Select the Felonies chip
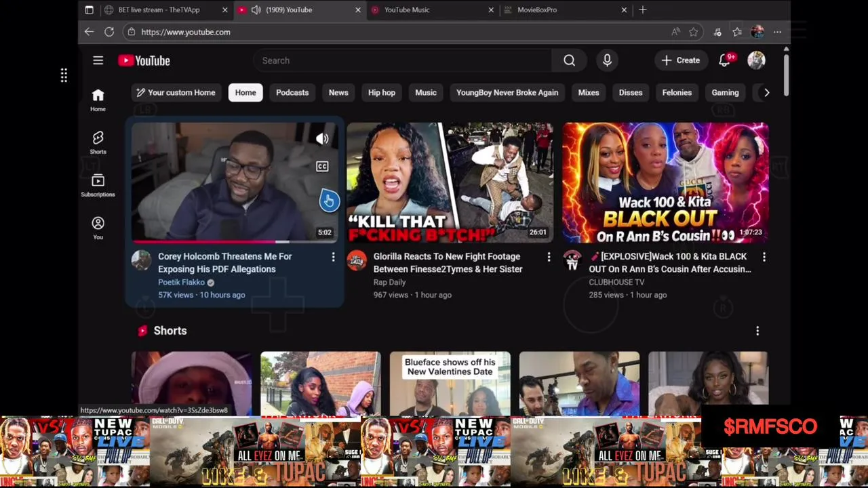The width and height of the screenshot is (868, 488). point(677,93)
